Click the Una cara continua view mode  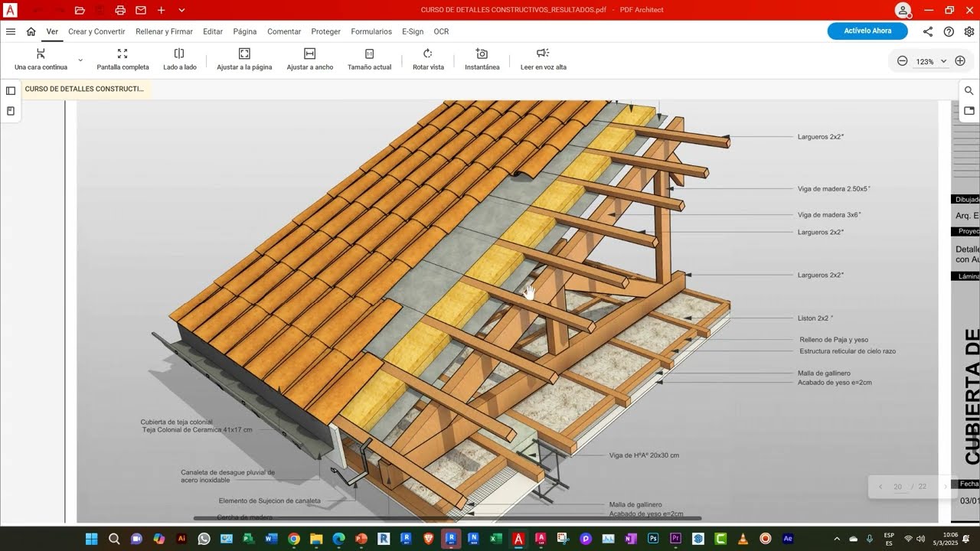41,59
